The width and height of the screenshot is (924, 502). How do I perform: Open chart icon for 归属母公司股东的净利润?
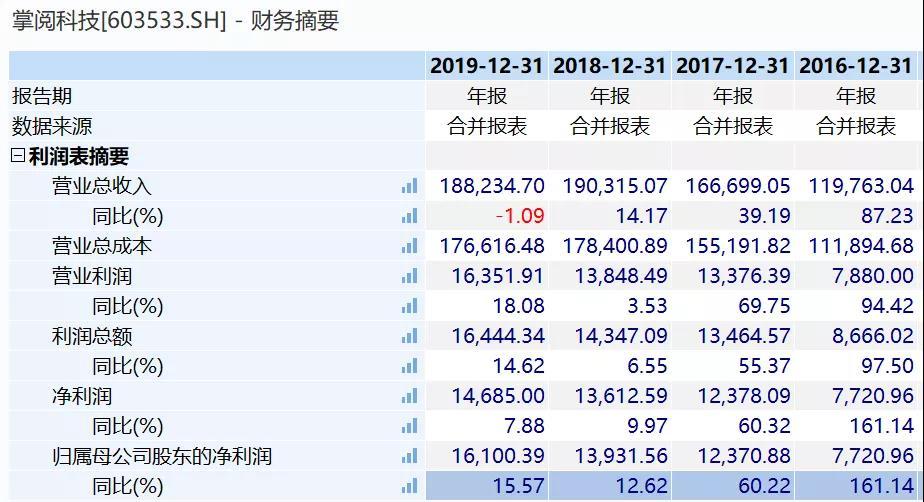pyautogui.click(x=409, y=457)
